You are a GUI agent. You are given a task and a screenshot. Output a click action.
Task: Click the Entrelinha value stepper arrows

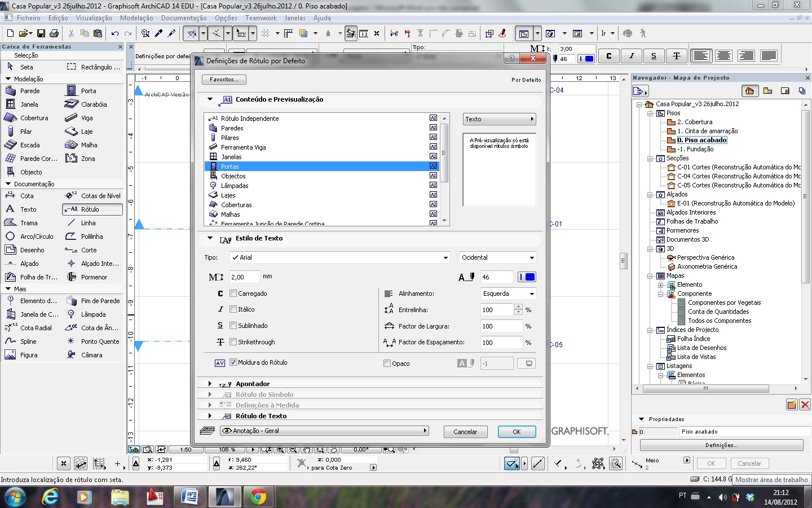(x=518, y=310)
